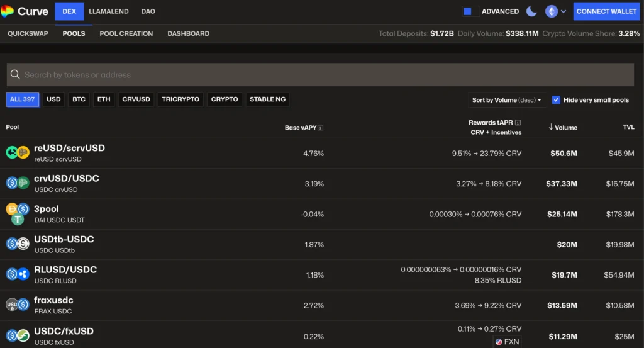Image resolution: width=644 pixels, height=348 pixels.
Task: Open the DAO section
Action: tap(148, 11)
